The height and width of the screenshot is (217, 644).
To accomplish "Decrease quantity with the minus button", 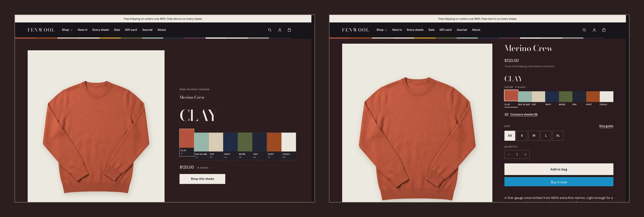I will (509, 155).
